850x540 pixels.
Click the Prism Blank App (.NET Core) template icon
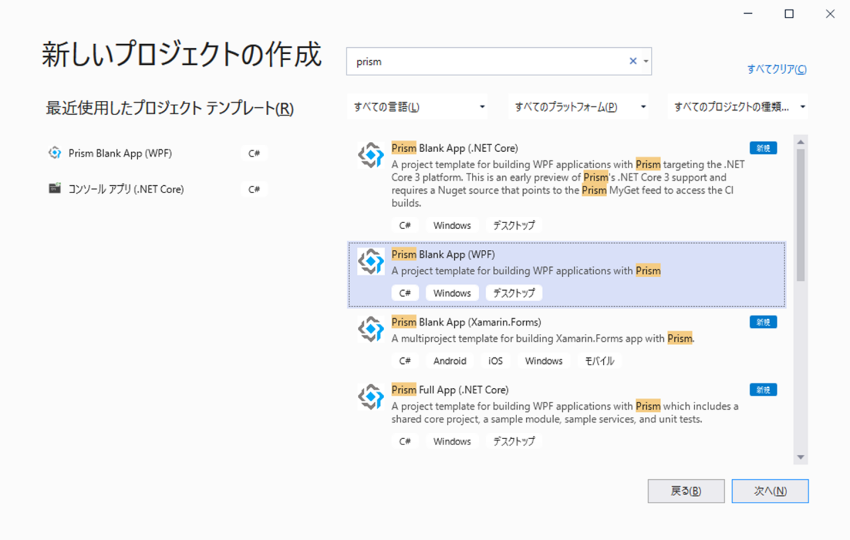pos(371,155)
